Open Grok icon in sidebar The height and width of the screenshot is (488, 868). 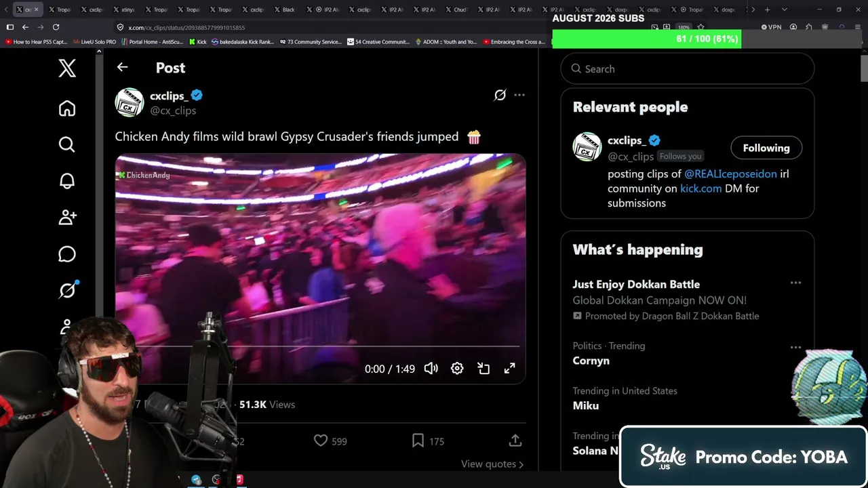click(67, 290)
